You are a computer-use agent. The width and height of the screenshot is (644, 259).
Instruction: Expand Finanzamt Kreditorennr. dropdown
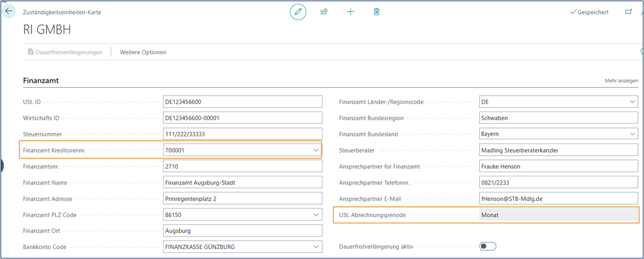click(x=316, y=150)
